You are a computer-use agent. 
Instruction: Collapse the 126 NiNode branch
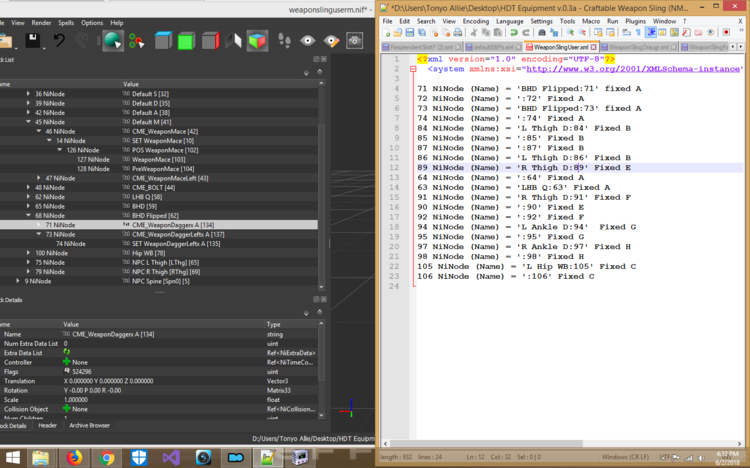60,150
